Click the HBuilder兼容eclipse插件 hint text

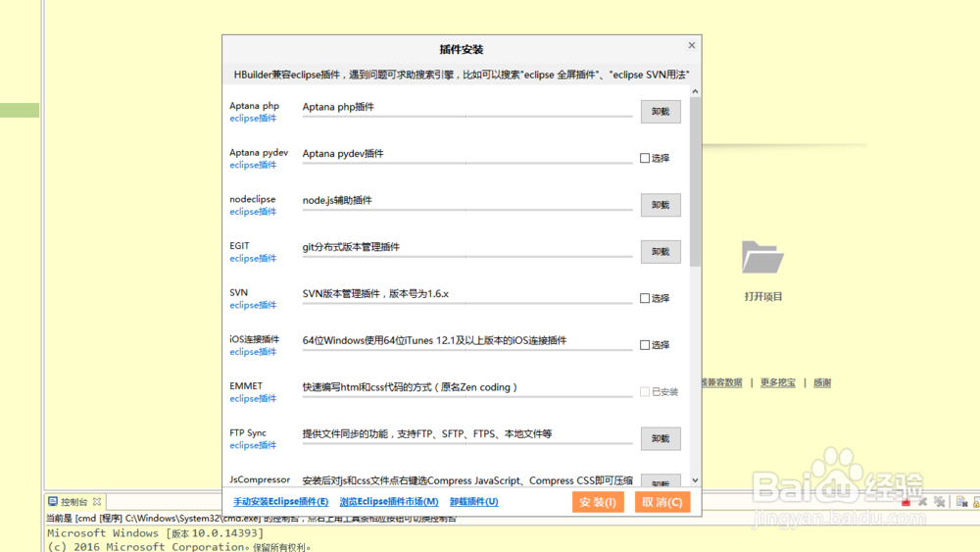(x=462, y=75)
